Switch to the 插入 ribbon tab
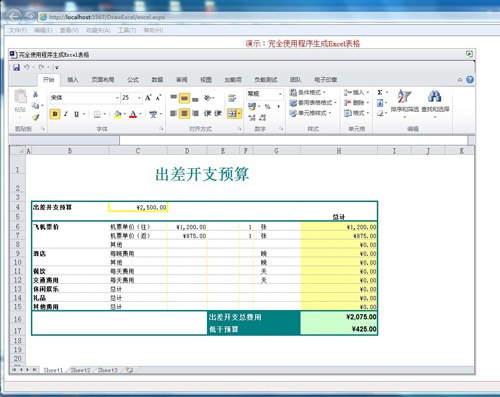 [x=73, y=80]
